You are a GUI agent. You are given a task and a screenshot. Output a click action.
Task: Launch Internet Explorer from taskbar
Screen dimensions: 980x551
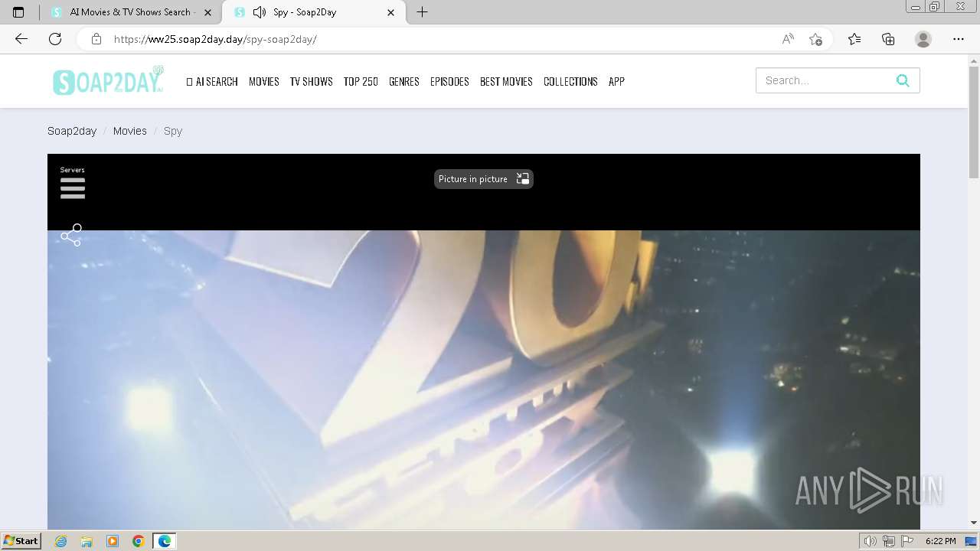coord(61,541)
